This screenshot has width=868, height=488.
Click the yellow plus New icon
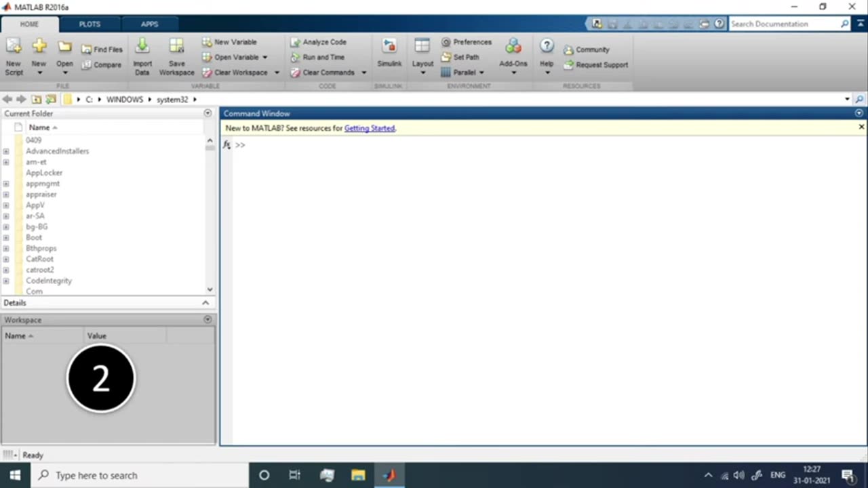click(39, 47)
